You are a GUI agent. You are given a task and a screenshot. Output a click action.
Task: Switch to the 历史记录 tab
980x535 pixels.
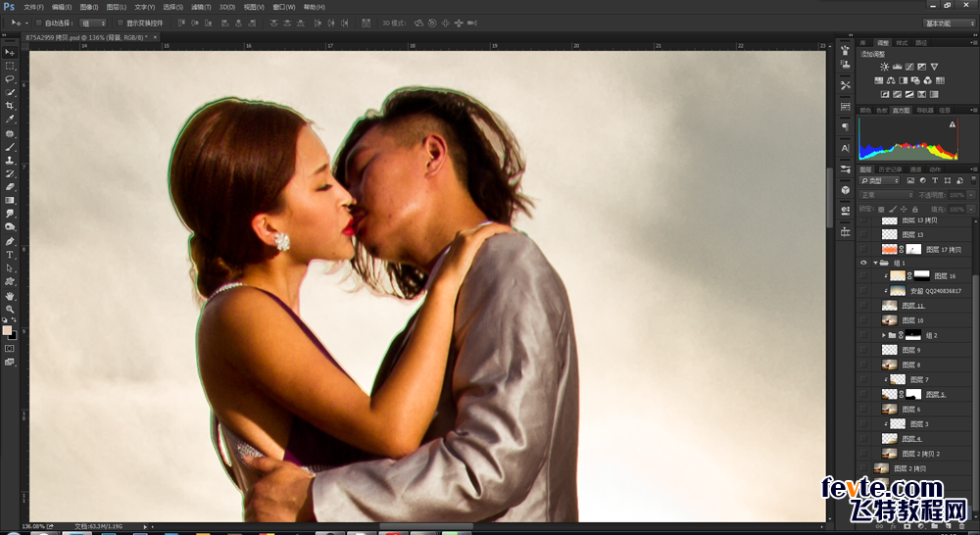point(890,170)
